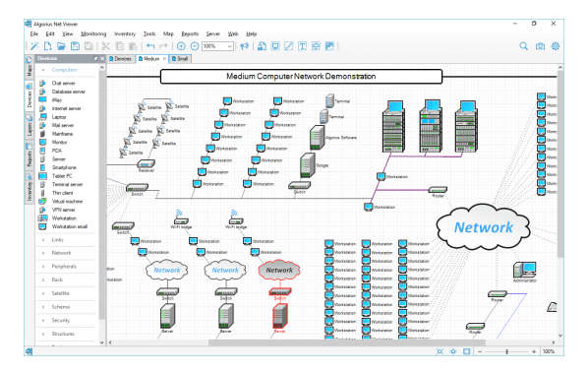Close the Medium map tab

[164, 59]
